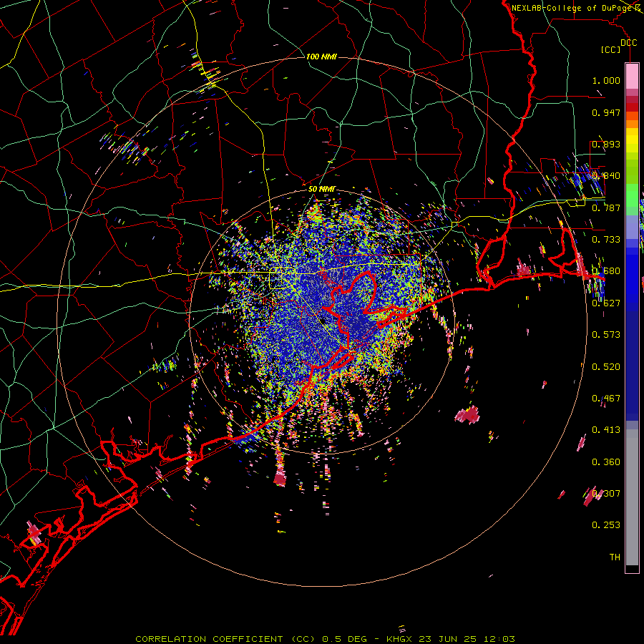
Task: Click the 1.000 scale value
Action: click(606, 80)
